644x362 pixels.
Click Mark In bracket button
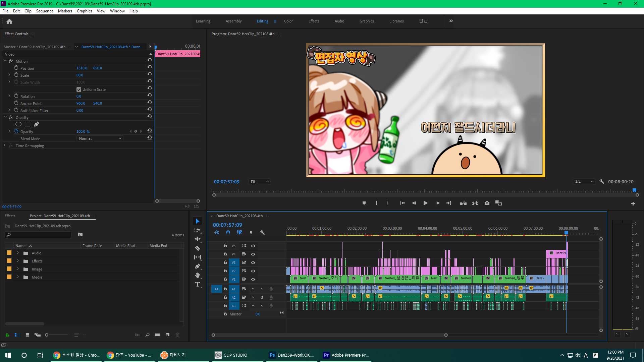(x=376, y=203)
